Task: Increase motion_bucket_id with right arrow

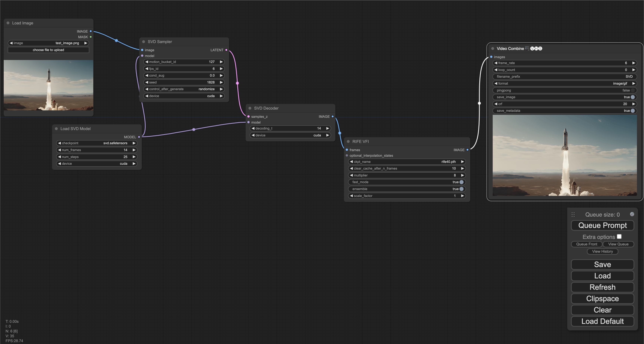Action: point(221,62)
